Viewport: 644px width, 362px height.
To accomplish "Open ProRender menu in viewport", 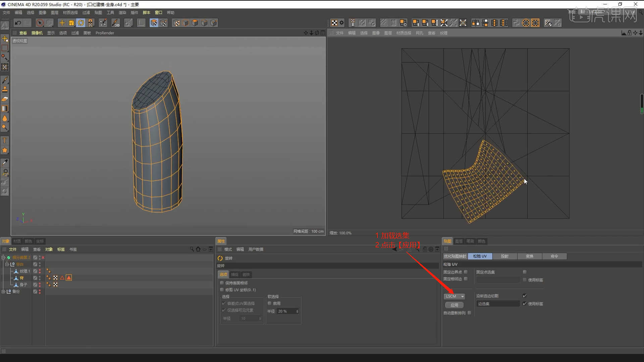I will 105,33.
